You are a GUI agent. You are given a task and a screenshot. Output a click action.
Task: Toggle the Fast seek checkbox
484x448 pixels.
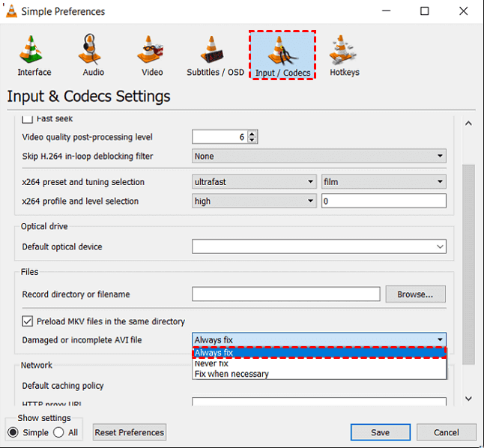(x=28, y=118)
